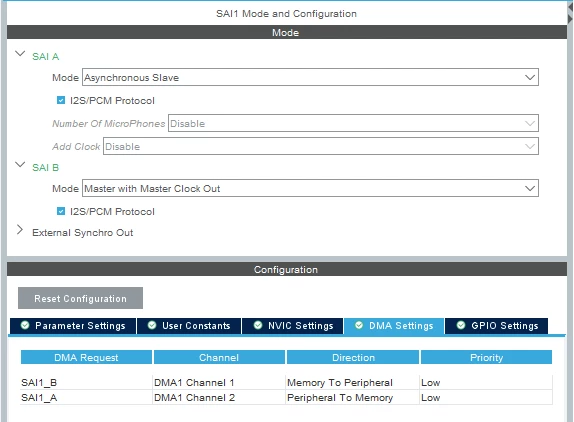Open the NVIC Settings tab
574x422 pixels.
[x=293, y=326]
